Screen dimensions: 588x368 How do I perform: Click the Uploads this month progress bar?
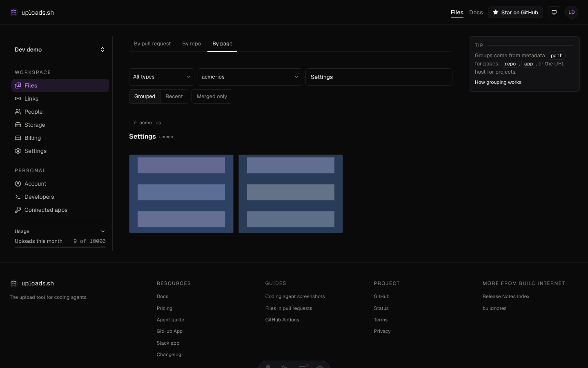pyautogui.click(x=60, y=247)
